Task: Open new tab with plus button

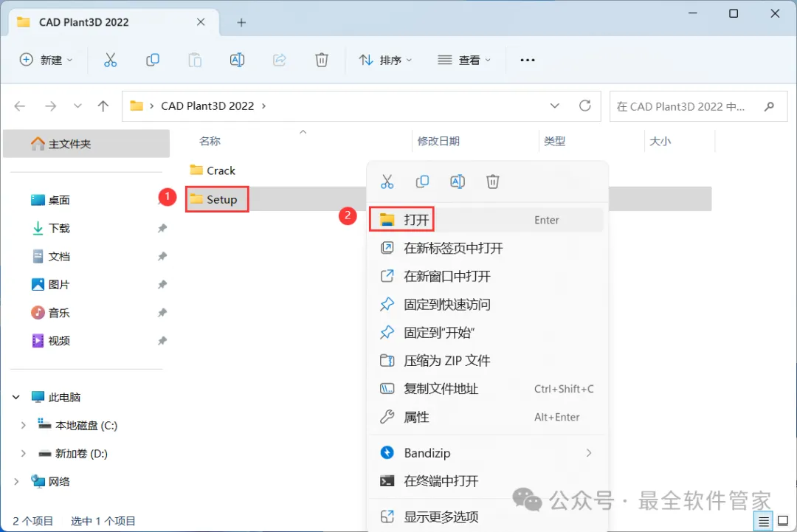Action: coord(241,22)
